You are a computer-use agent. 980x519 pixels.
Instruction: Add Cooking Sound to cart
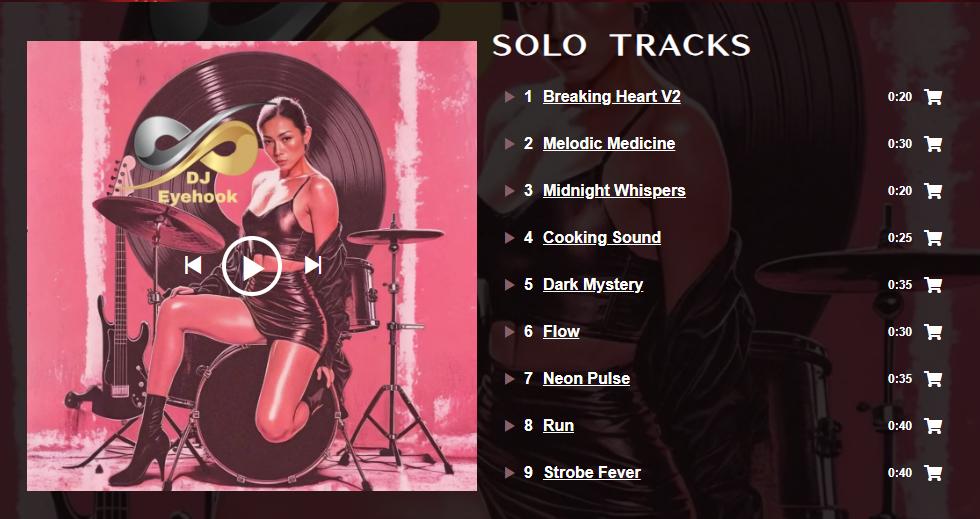click(933, 238)
